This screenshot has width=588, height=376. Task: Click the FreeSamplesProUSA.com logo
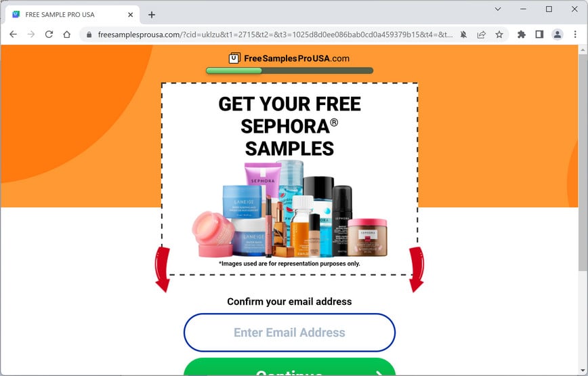(x=289, y=58)
